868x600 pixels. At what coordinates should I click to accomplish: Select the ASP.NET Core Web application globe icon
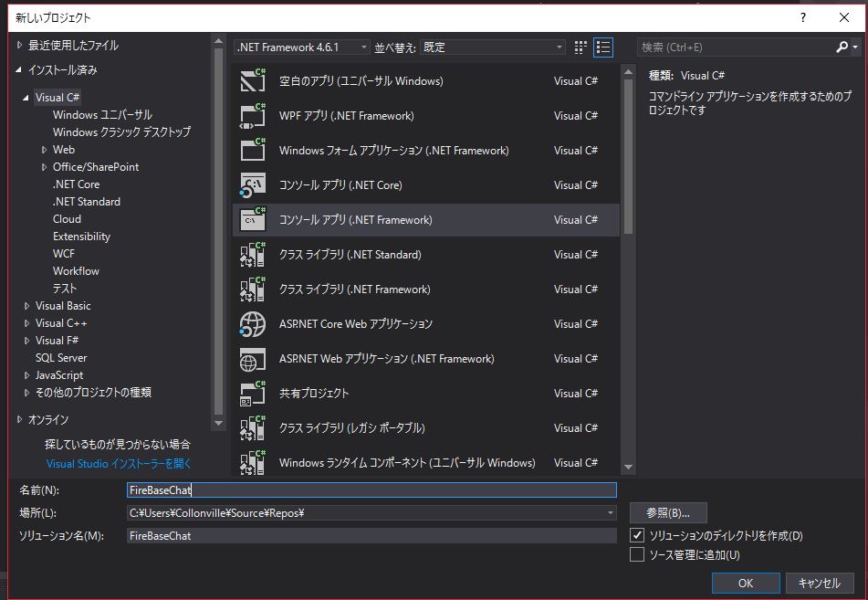pyautogui.click(x=253, y=324)
